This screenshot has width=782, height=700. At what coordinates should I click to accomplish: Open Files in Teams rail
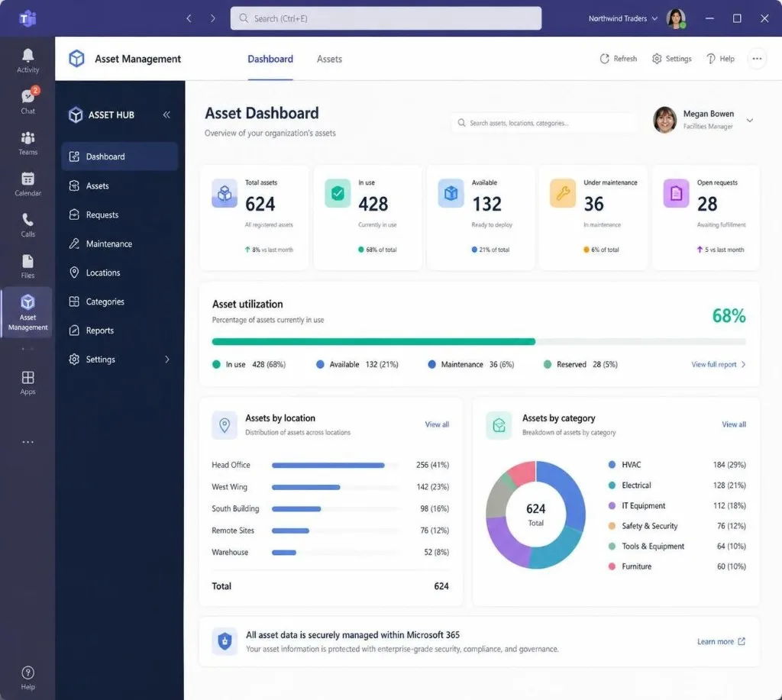pos(27,266)
